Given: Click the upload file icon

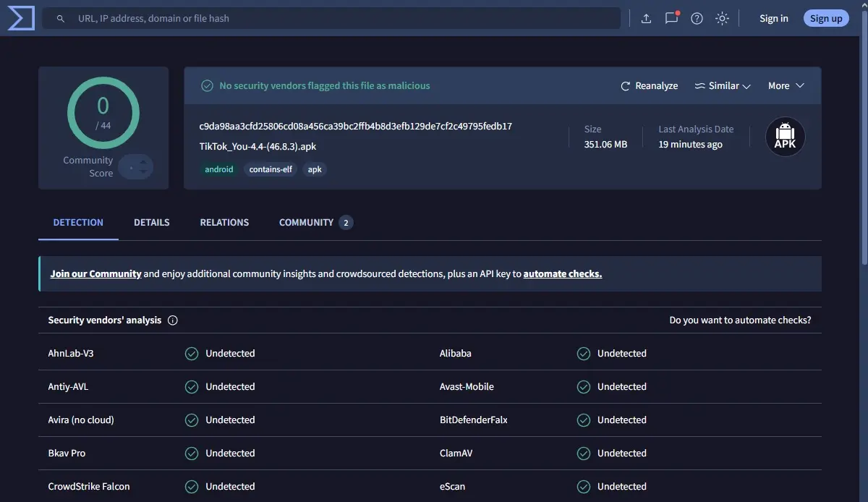Looking at the screenshot, I should tap(646, 18).
